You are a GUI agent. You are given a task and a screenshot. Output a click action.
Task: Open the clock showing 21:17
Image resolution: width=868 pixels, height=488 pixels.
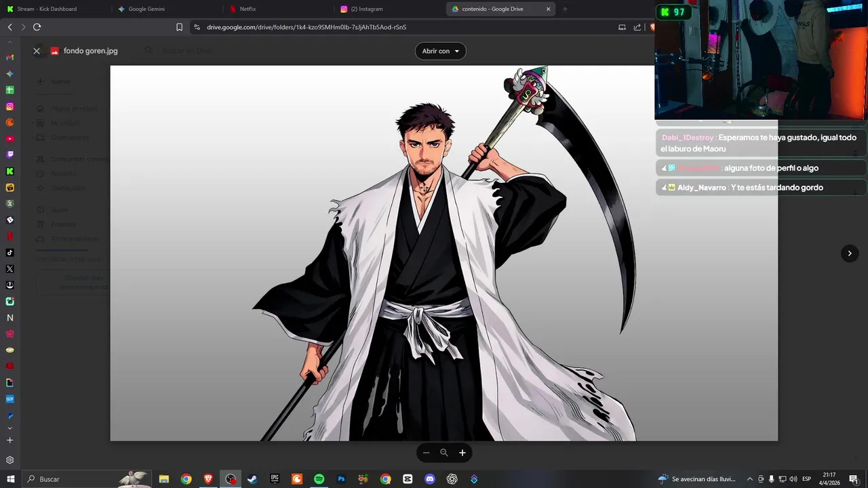[x=829, y=479]
